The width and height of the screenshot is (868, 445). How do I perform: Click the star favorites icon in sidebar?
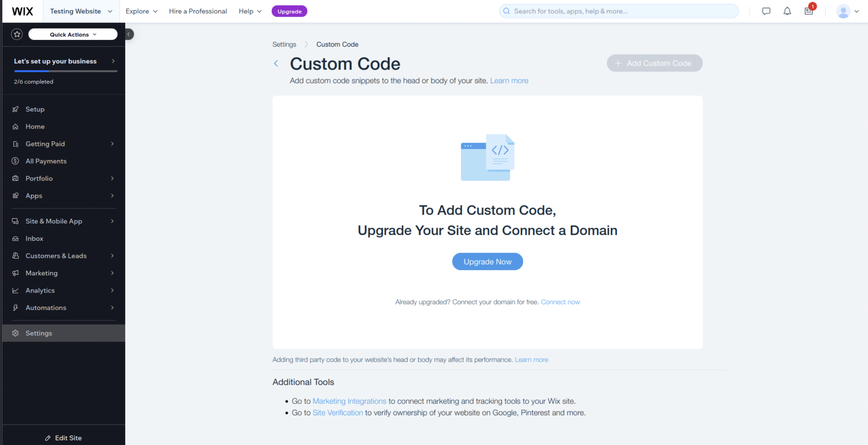point(17,34)
